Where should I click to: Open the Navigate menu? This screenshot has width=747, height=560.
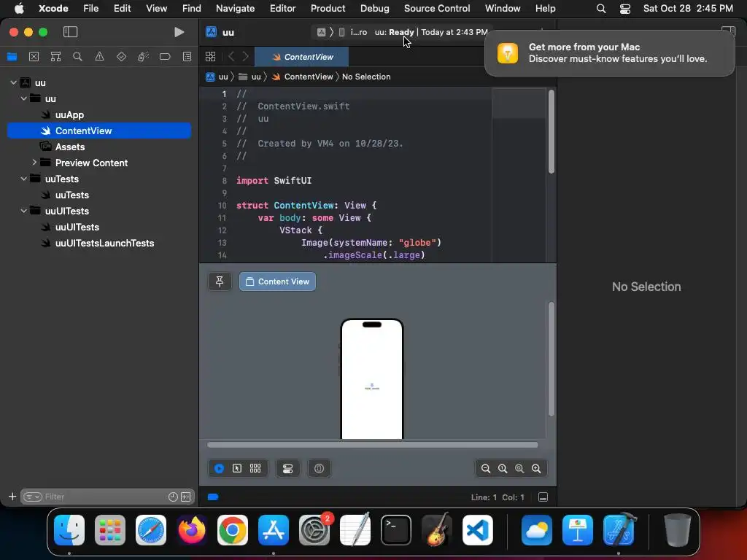click(235, 8)
